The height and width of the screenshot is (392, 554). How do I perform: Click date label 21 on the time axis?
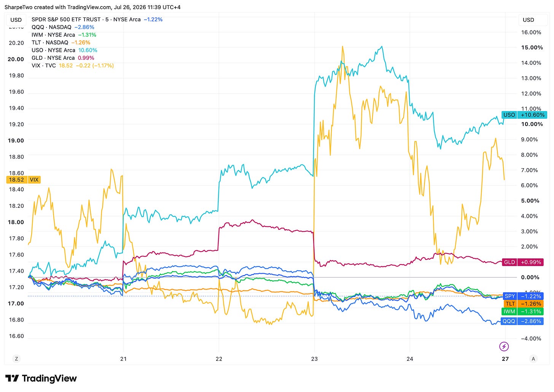coord(123,359)
